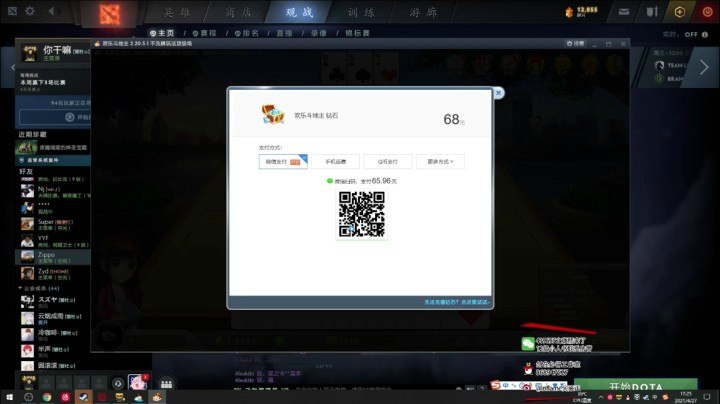Click the green 开始 DOTA button

636,385
